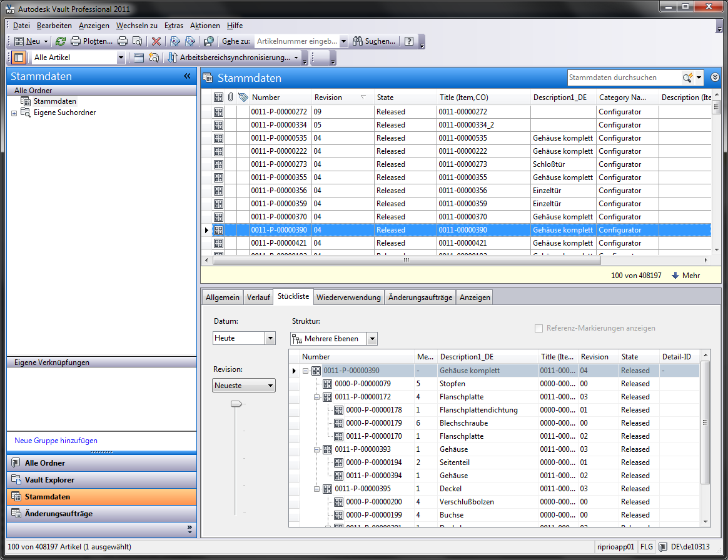The image size is (728, 560).
Task: Open the Alle Artikel dropdown
Action: tap(121, 57)
